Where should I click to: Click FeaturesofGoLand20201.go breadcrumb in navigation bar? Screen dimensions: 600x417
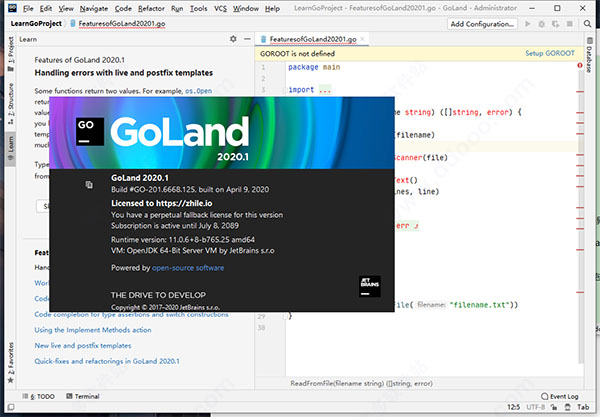[x=122, y=23]
